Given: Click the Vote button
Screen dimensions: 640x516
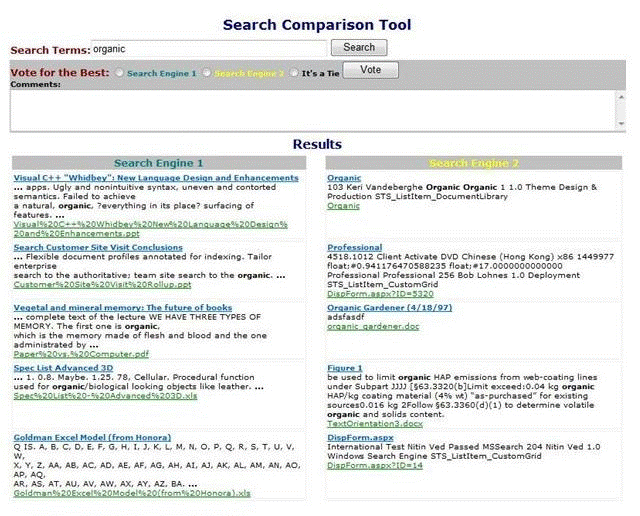Looking at the screenshot, I should (x=370, y=70).
